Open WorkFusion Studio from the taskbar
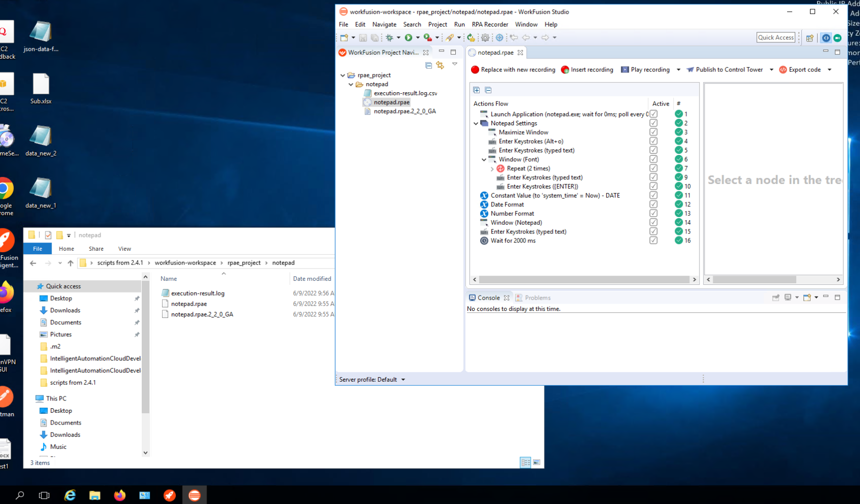The height and width of the screenshot is (504, 860). 194,495
